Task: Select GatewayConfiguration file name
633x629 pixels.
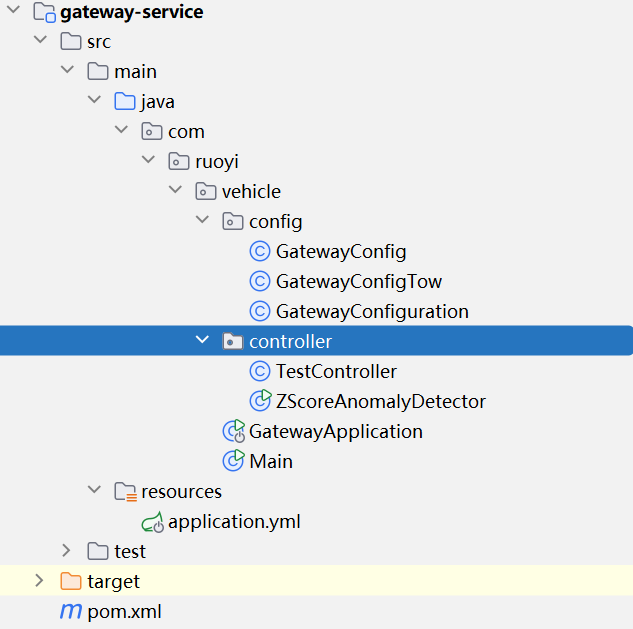Action: 372,312
